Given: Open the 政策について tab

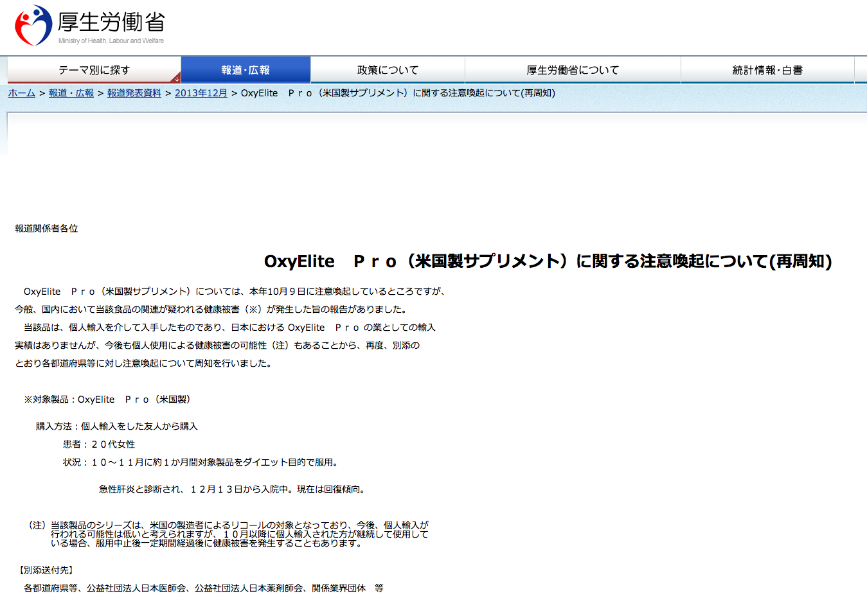Looking at the screenshot, I should coord(388,70).
